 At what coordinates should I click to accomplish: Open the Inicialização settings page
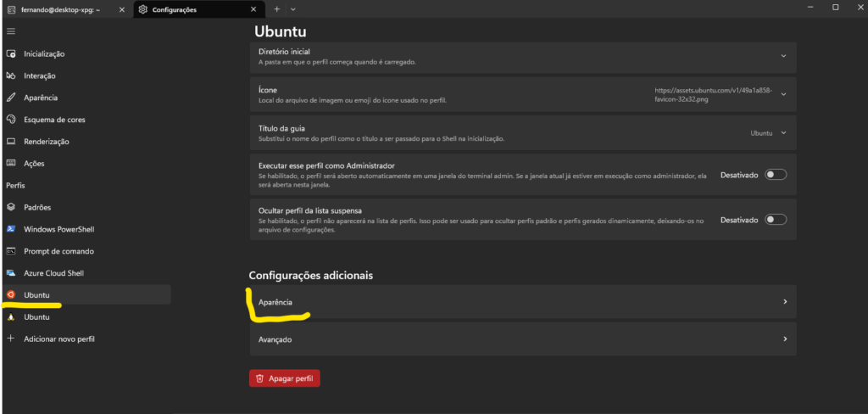pyautogui.click(x=86, y=53)
